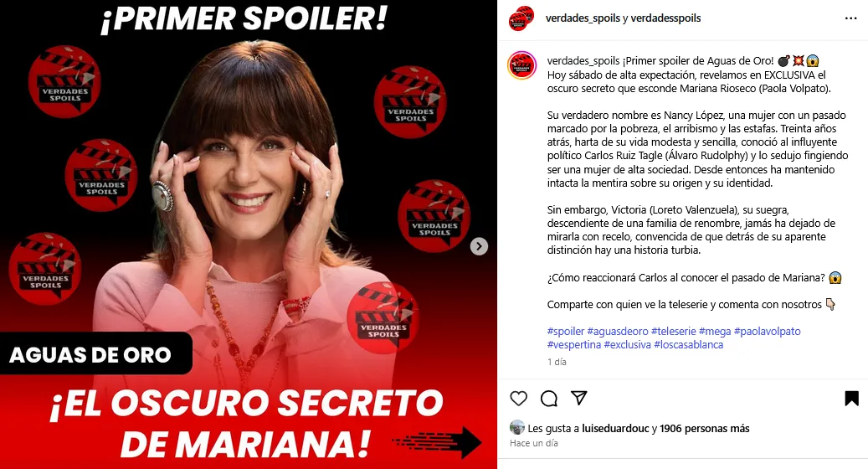Screen dimensions: 868x469
Task: Click the small liker avatar thumbnail
Action: click(517, 427)
